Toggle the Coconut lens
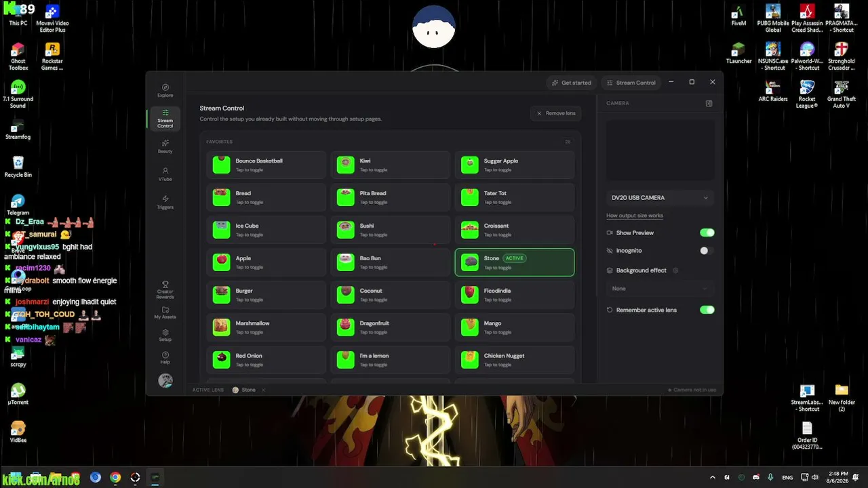The width and height of the screenshot is (868, 488). tap(391, 295)
